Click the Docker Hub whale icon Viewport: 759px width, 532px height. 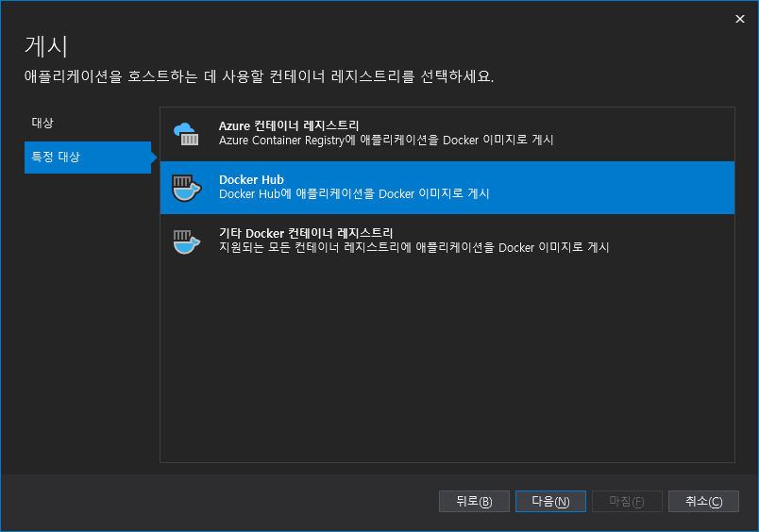[x=186, y=188]
